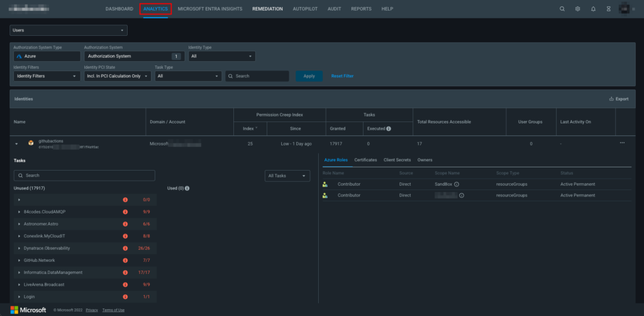Click warning icon on Informatica.DataManagement row

coord(125,273)
